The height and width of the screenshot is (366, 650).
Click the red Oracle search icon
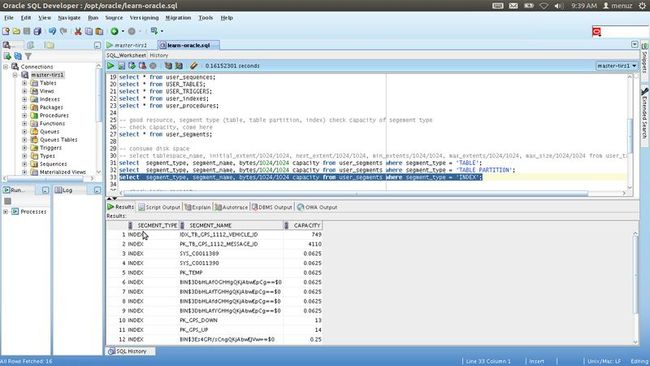tap(597, 32)
